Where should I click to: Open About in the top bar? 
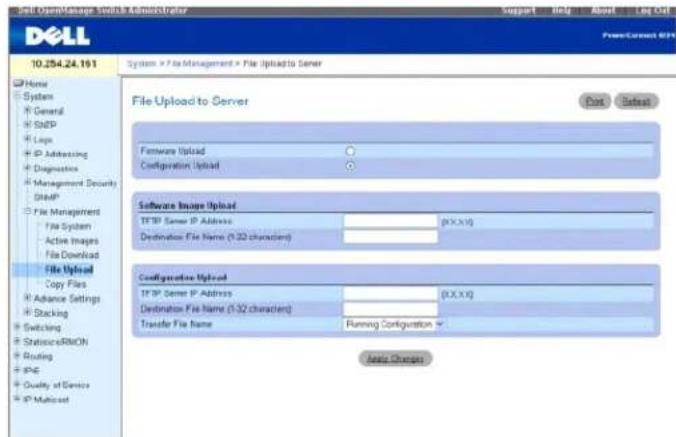tap(603, 10)
